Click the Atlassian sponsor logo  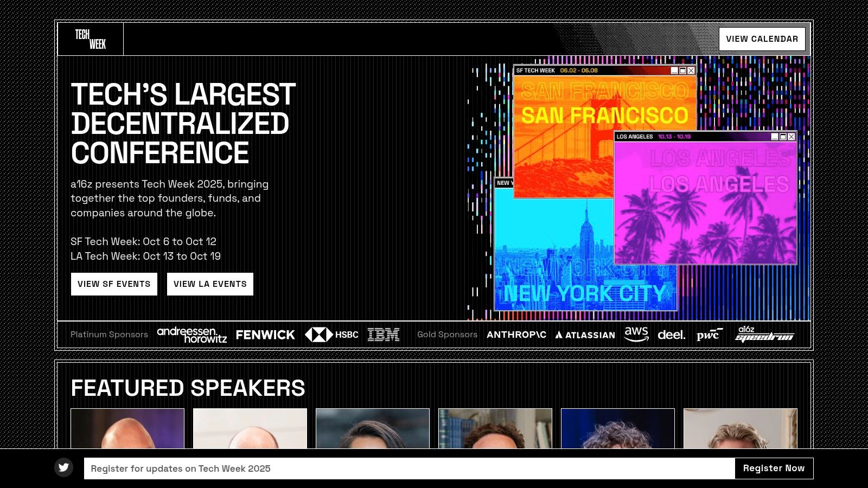point(585,335)
